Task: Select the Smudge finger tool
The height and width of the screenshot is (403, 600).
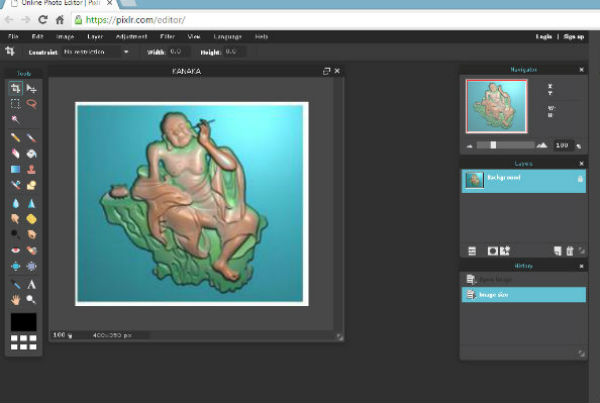Action: [x=15, y=219]
